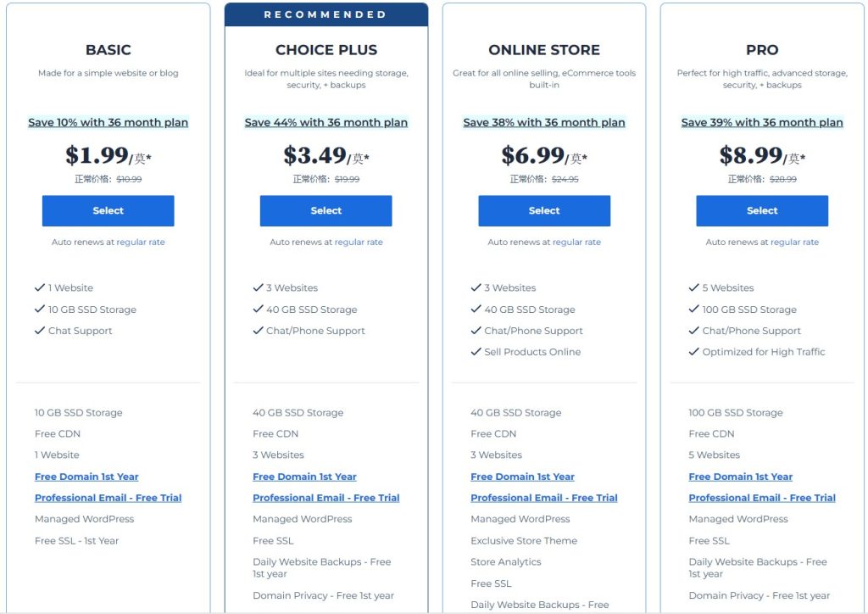The width and height of the screenshot is (868, 614).
Task: Open Free Domain 1st Year in Basic
Action: [x=86, y=477]
